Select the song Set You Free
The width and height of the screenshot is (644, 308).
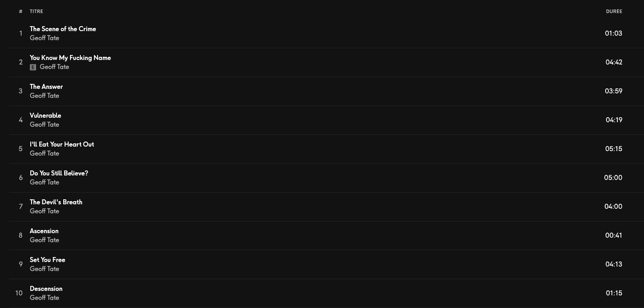point(47,260)
